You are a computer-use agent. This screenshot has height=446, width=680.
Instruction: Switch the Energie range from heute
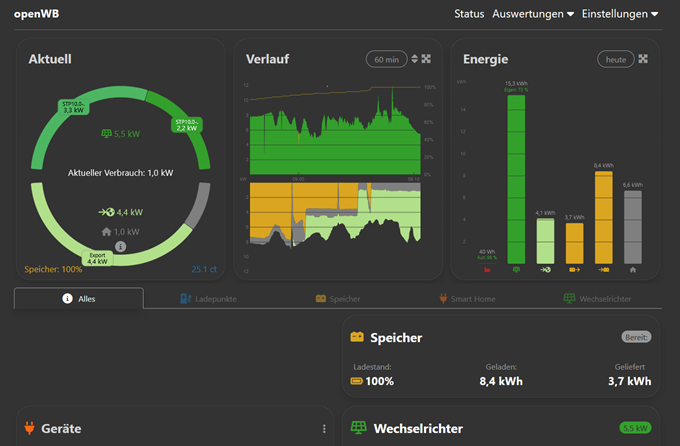pyautogui.click(x=616, y=59)
